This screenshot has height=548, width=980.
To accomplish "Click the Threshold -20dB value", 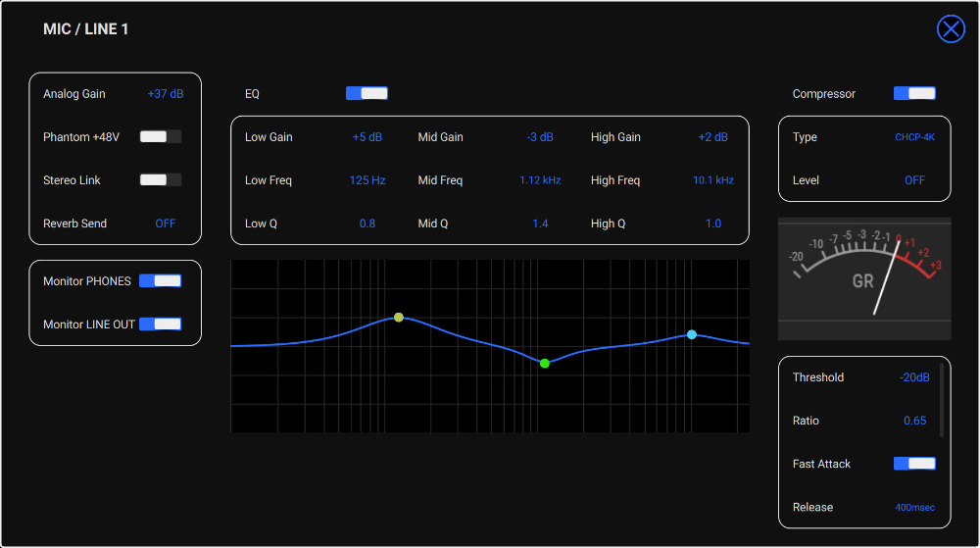I will tap(914, 377).
